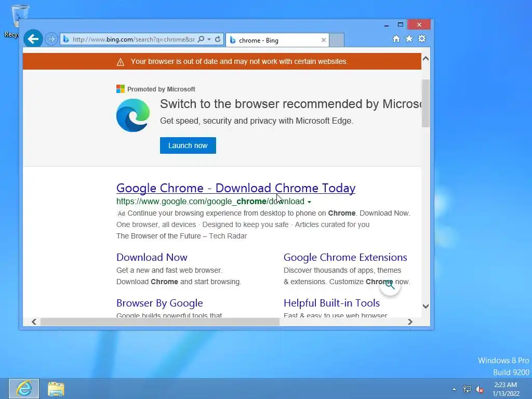Click the green google.com/google_chrome/download URL
The image size is (532, 399).
[210, 201]
